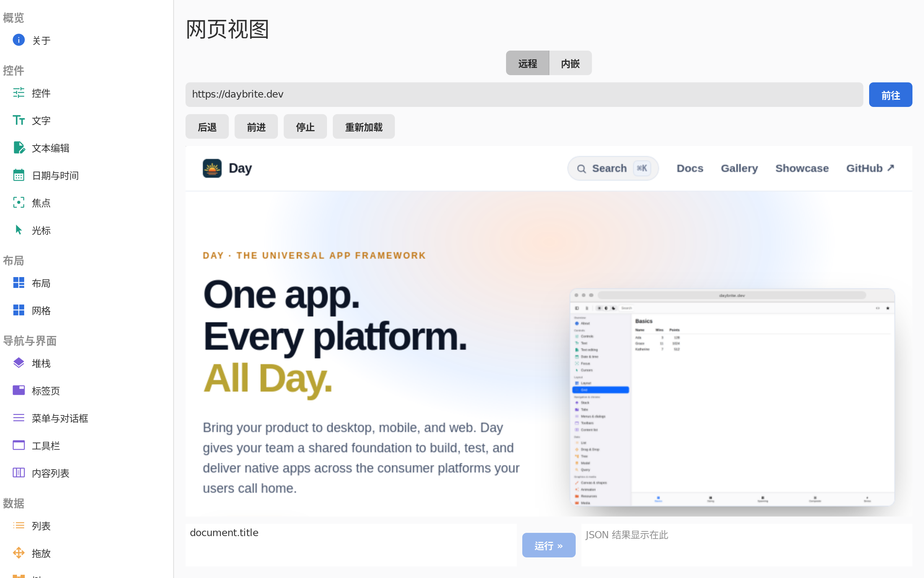Click the orange move icon beside 拖放

(x=18, y=553)
